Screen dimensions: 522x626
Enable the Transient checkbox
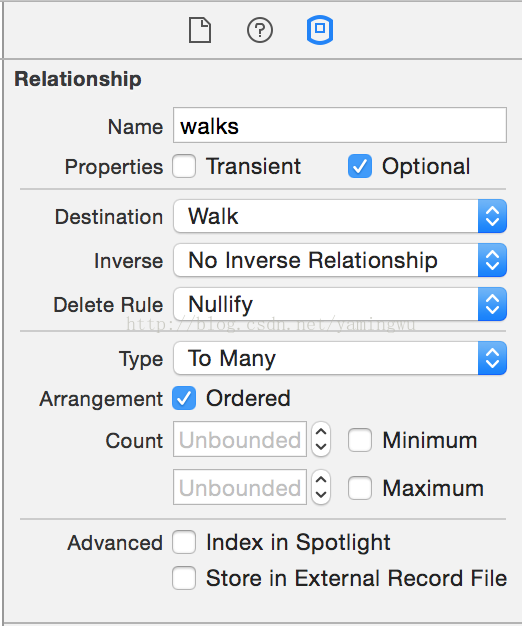click(184, 166)
